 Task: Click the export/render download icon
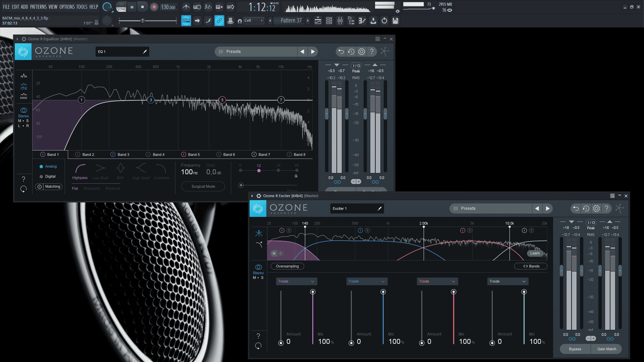click(373, 21)
